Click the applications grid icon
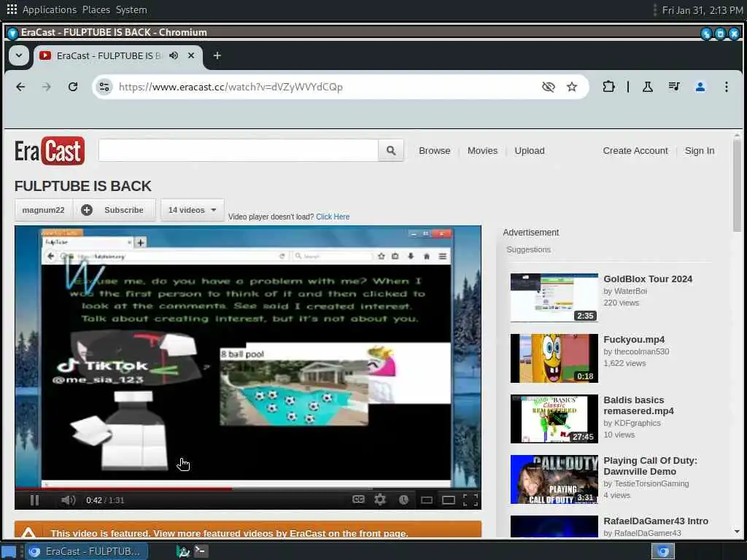Screen dimensions: 747x560 tap(12, 9)
